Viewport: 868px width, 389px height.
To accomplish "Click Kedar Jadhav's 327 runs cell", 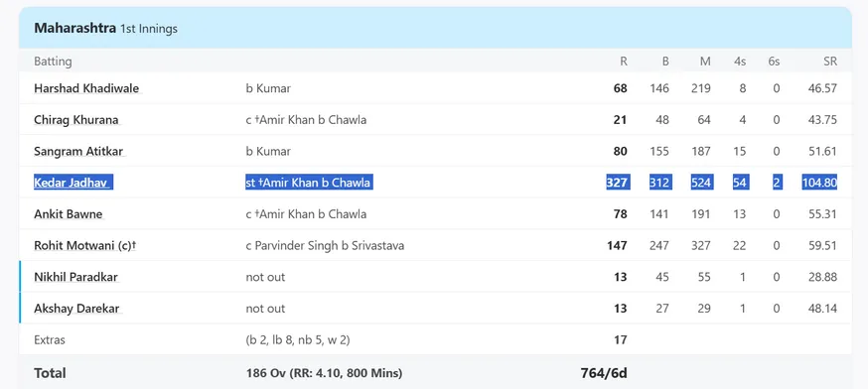I will (617, 183).
